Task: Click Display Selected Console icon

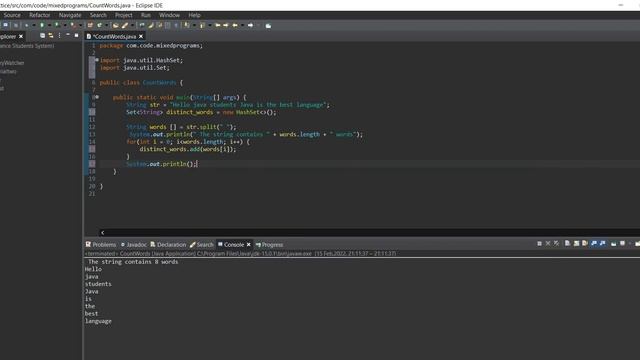Action: 622,244
